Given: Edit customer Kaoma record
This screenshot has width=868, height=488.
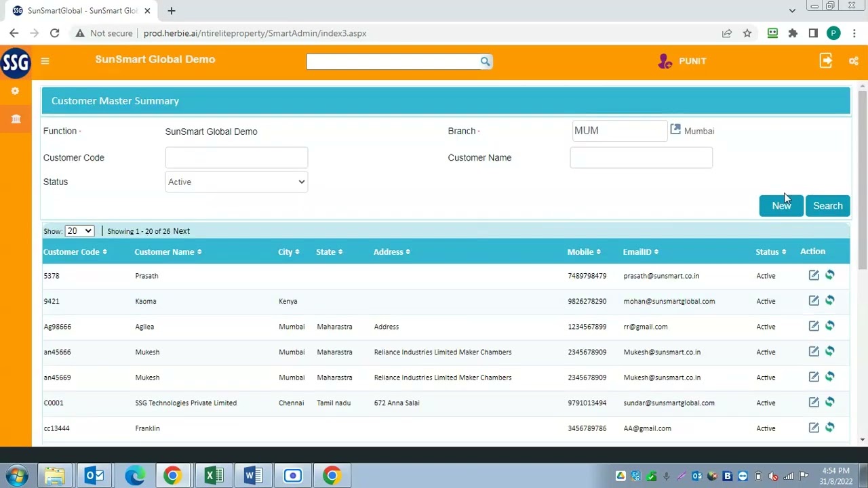Looking at the screenshot, I should [814, 301].
